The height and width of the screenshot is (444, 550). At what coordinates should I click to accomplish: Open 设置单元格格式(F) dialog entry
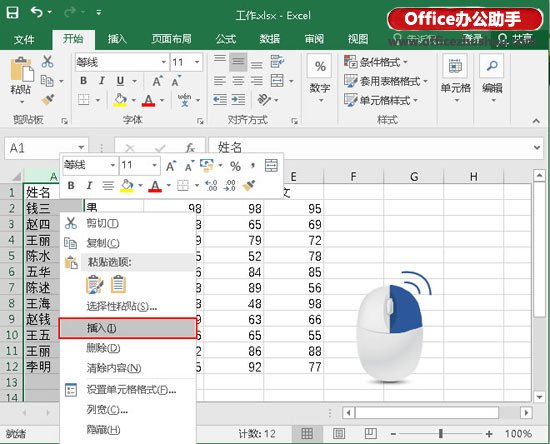coord(127,390)
